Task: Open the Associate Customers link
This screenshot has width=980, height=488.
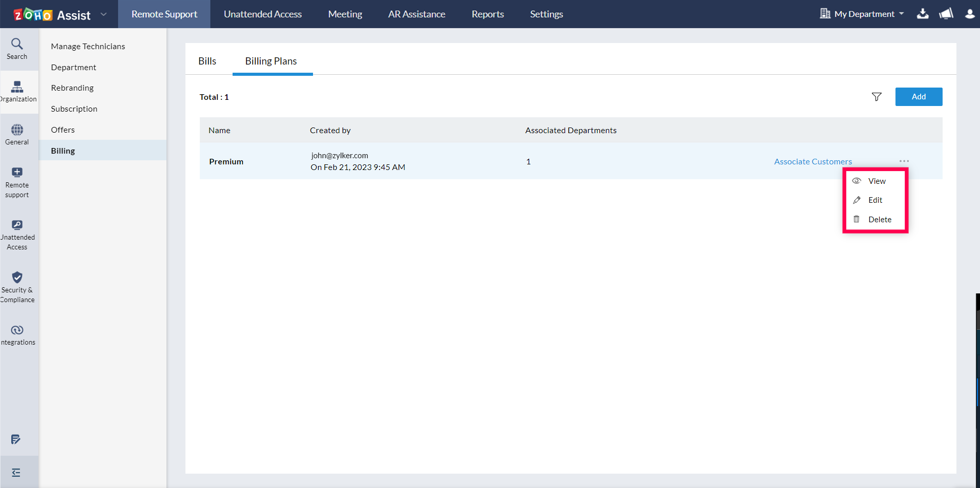Action: click(812, 161)
